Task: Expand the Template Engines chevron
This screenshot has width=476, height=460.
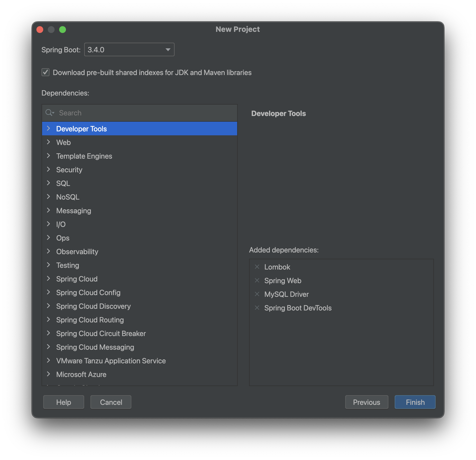Action: (48, 156)
